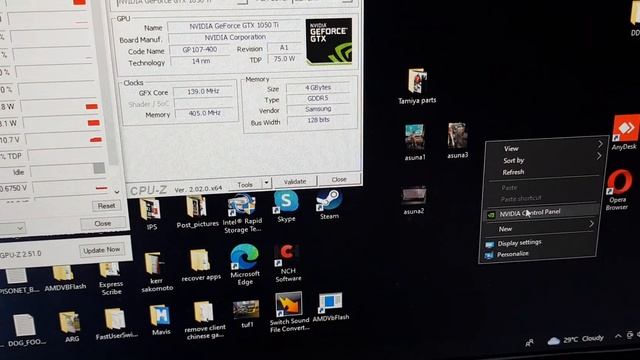Launch Skype from the desktop

pyautogui.click(x=286, y=202)
